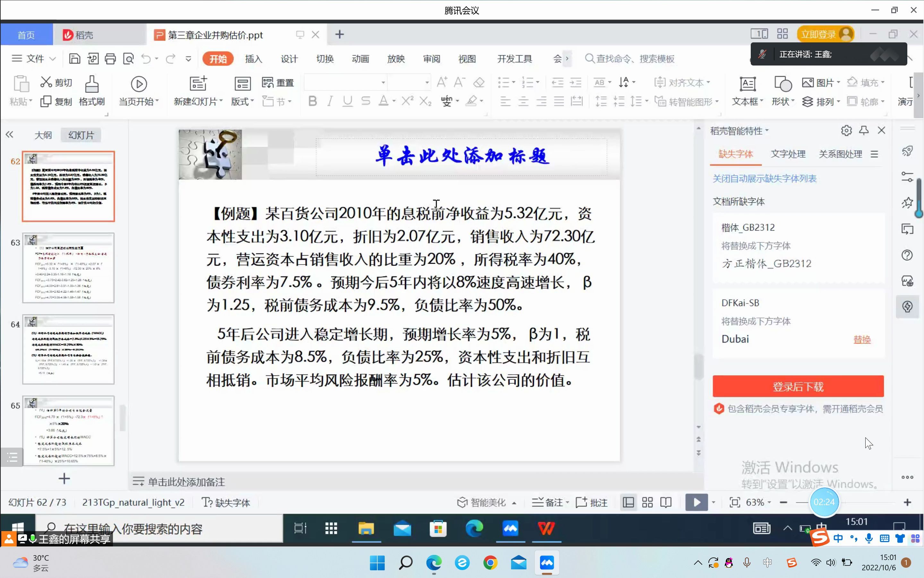Screen dimensions: 924x578
Task: Toggle Superscript formatting
Action: click(x=407, y=101)
